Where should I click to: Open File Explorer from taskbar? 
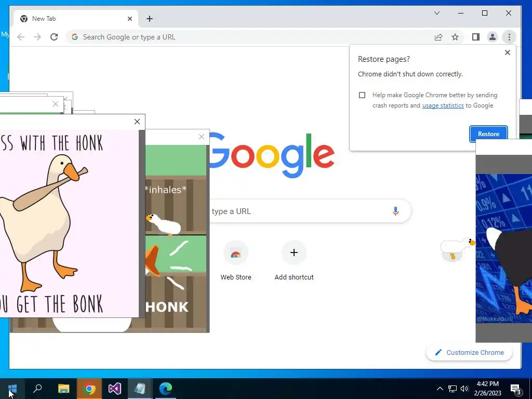[x=63, y=389]
